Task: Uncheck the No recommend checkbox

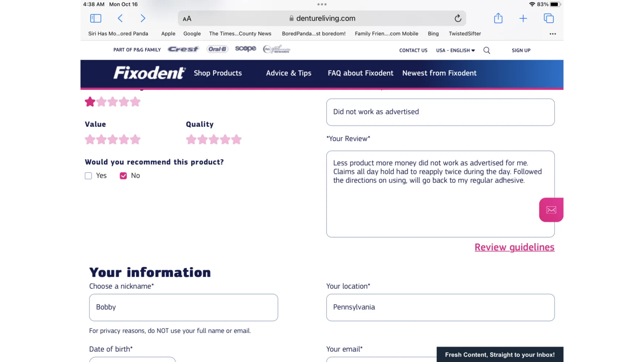Action: tap(124, 176)
